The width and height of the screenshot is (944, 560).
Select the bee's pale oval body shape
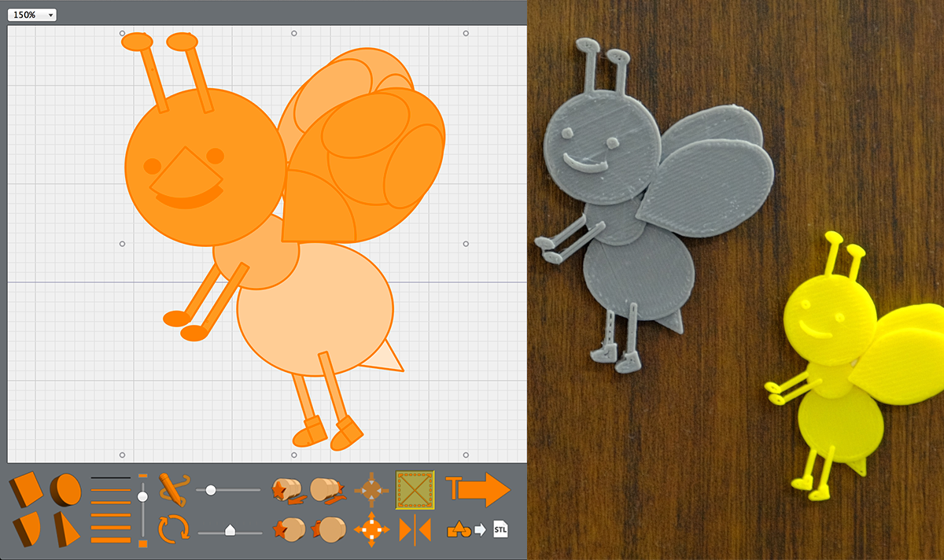point(315,308)
